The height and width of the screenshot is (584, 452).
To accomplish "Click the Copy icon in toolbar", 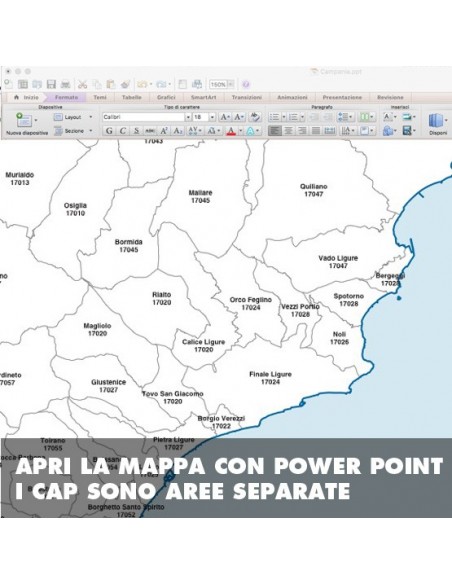I will click(96, 84).
